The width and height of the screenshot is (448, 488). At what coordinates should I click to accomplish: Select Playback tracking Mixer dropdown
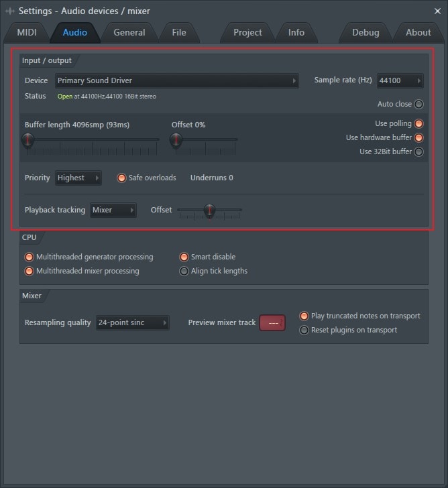pyautogui.click(x=113, y=210)
